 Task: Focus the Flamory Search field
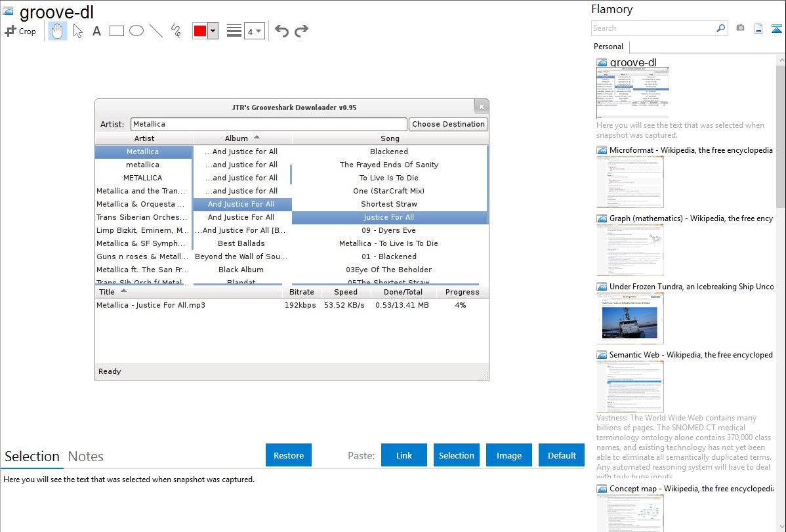point(653,28)
